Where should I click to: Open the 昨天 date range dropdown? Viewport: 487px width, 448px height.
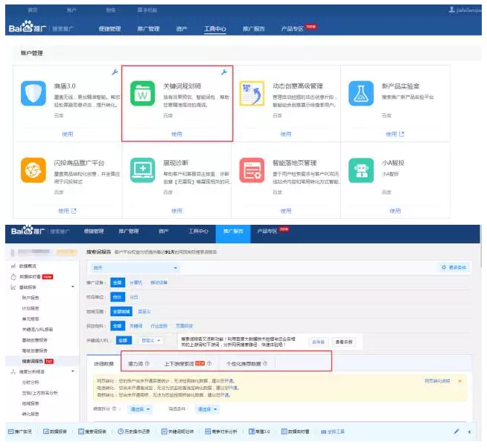[x=135, y=268]
